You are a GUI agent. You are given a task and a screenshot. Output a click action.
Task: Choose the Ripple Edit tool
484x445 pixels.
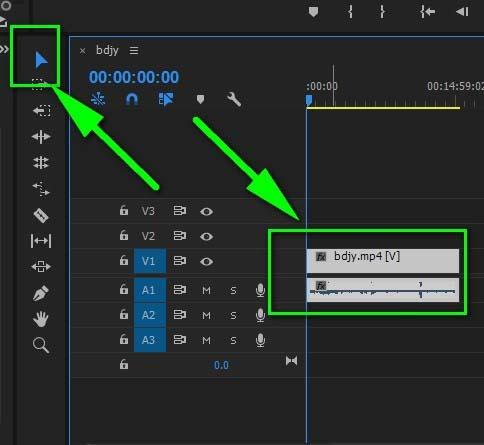click(41, 137)
